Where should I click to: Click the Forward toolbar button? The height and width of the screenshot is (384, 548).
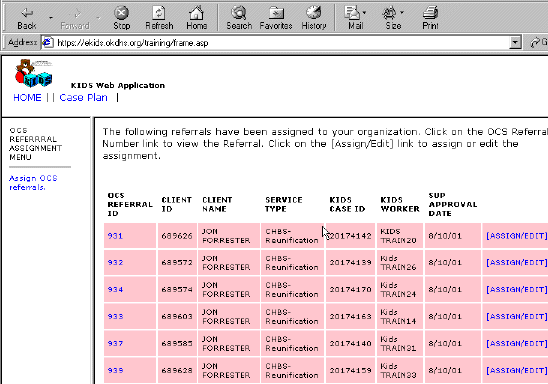coord(75,18)
